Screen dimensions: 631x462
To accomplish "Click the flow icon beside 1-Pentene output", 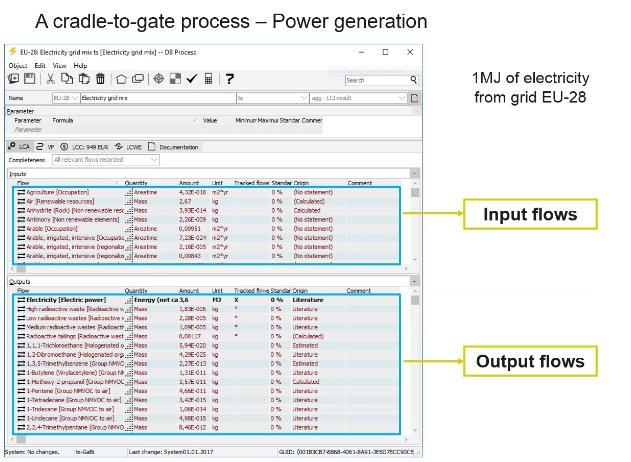I will click(21, 391).
